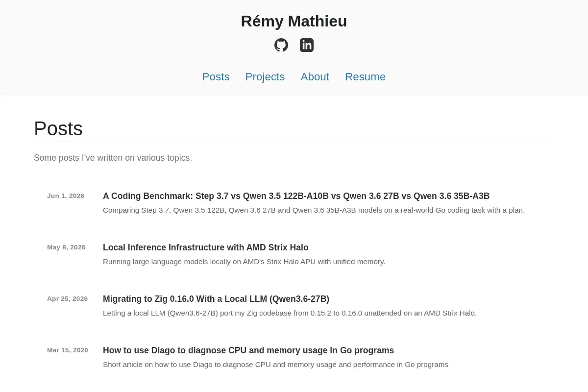Click the Apr 25, 2026 post date
Screen dimensions: 588x392
click(x=67, y=299)
